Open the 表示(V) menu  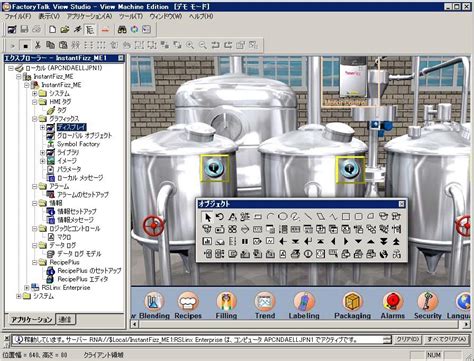[x=49, y=16]
